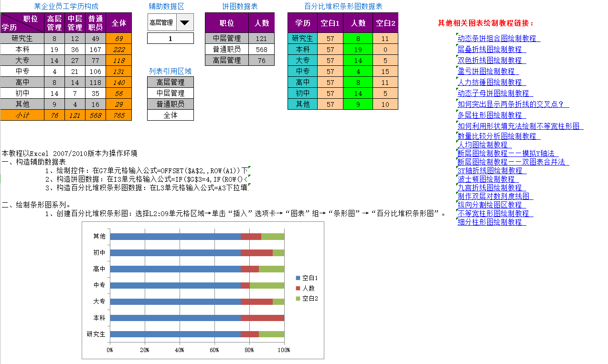Select the 高层管理 cell in the 列表引用区域 list
The width and height of the screenshot is (608, 364).
171,82
